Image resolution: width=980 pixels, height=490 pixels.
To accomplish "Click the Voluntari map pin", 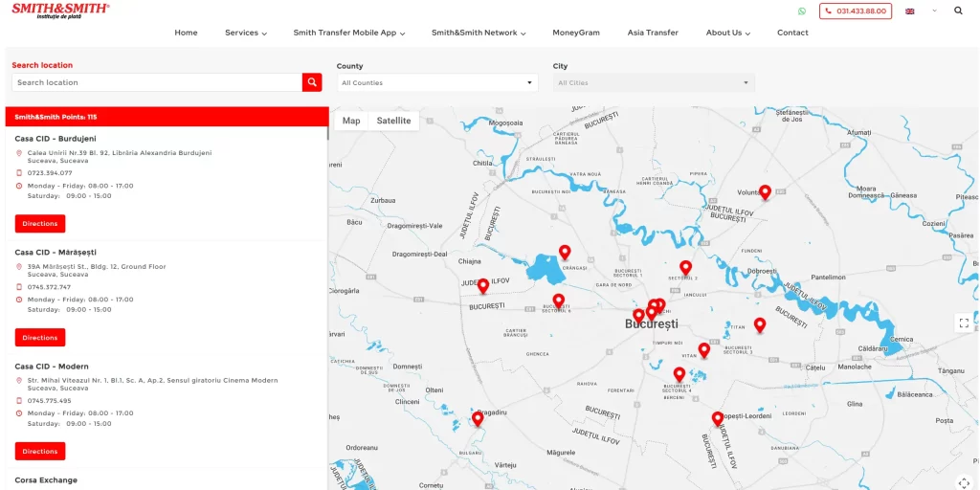I will 765,191.
